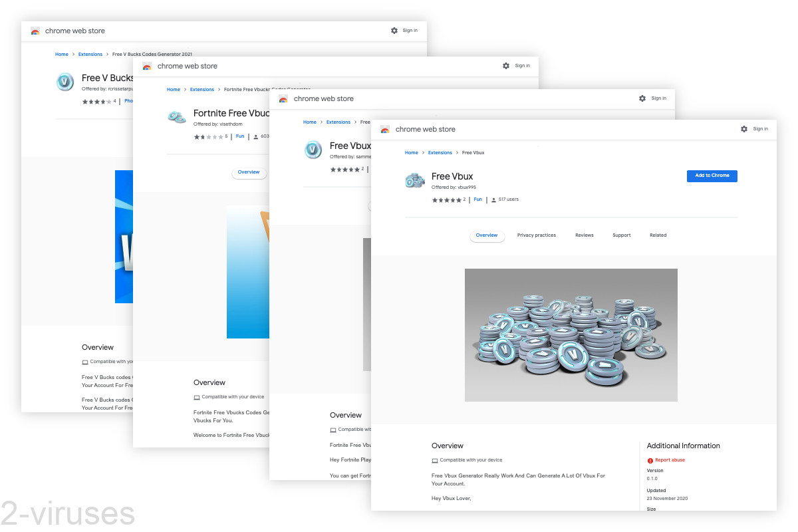Switch to the Privacy practices tab
This screenshot has width=798, height=532.
pyautogui.click(x=536, y=235)
